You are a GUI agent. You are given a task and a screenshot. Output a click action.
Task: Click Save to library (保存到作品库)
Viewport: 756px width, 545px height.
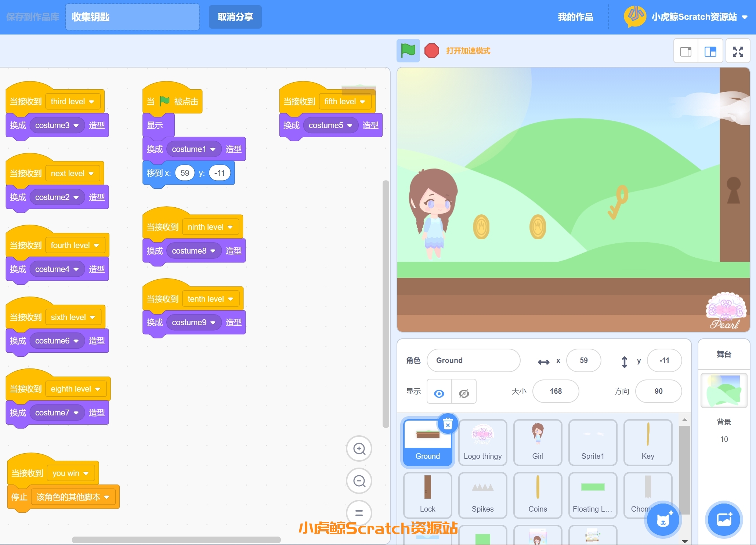tap(32, 17)
